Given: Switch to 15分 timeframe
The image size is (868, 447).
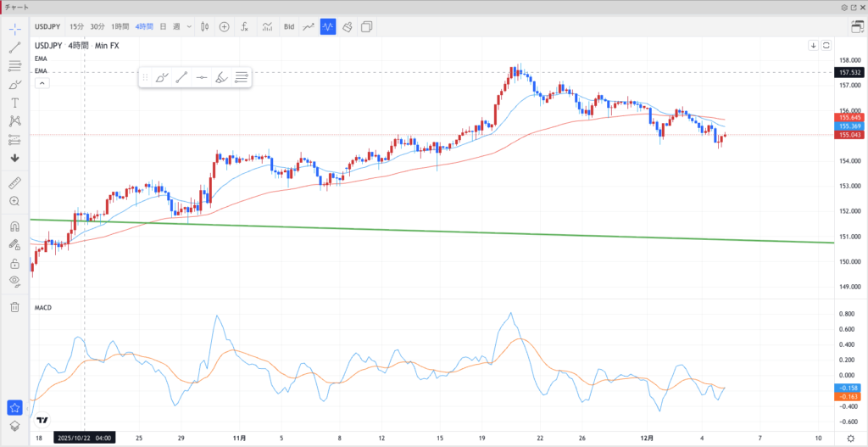Looking at the screenshot, I should (x=77, y=26).
